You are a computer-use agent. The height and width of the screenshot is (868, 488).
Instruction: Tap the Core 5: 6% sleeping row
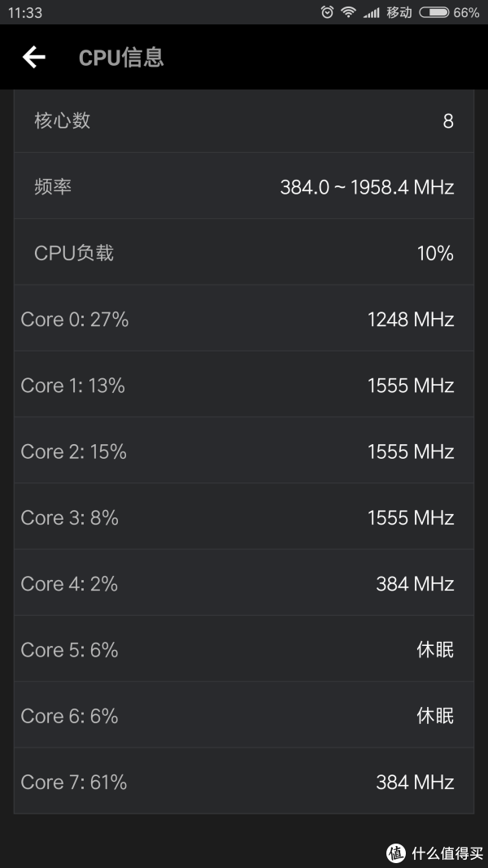click(x=244, y=649)
